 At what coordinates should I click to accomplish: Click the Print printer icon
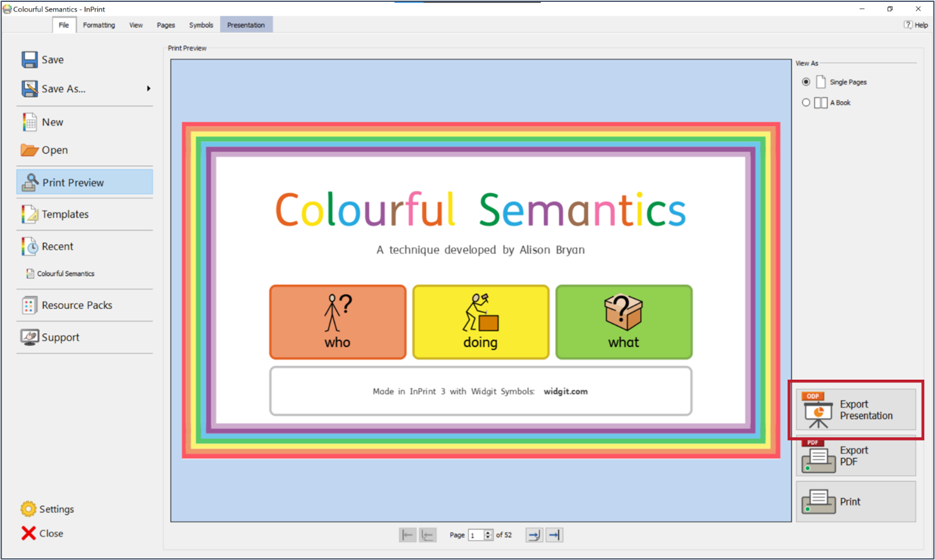click(818, 502)
